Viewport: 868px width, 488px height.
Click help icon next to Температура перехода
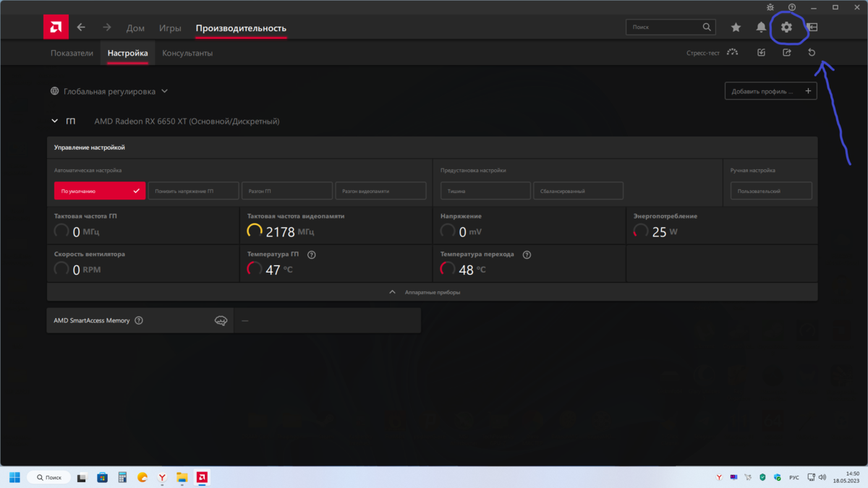tap(527, 254)
